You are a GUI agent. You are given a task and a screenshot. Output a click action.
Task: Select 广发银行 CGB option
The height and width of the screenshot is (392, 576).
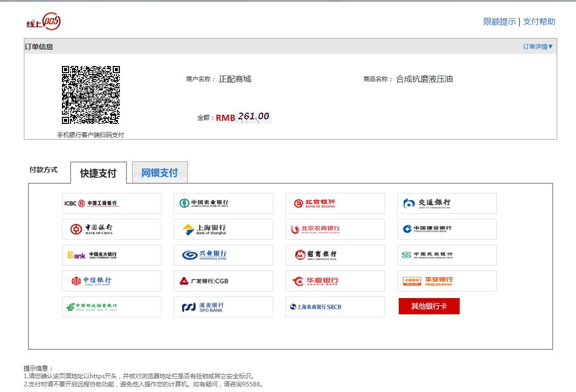pyautogui.click(x=223, y=281)
